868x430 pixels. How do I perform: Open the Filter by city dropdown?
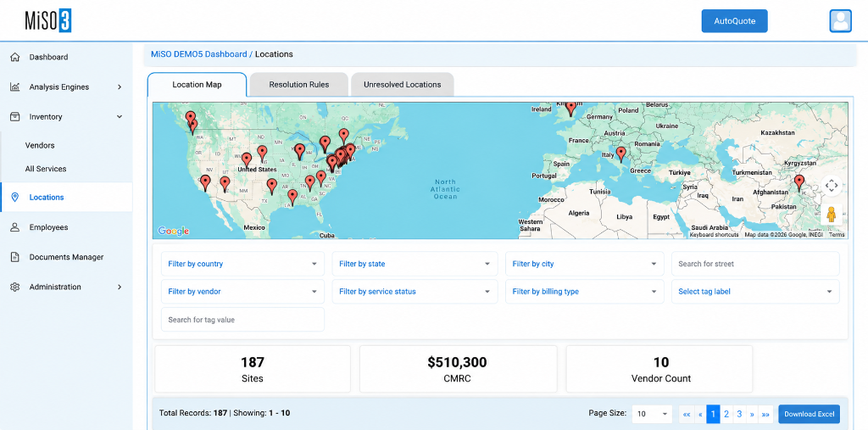click(585, 264)
